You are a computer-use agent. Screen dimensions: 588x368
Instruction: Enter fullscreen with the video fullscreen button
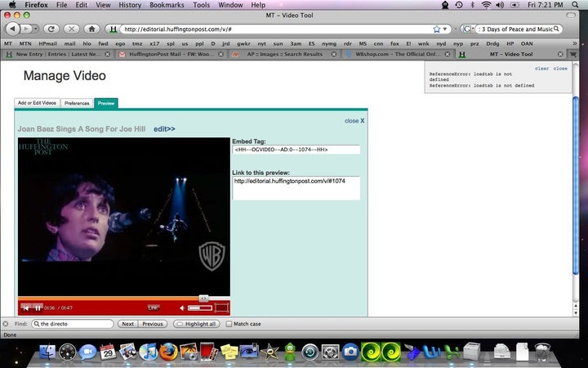click(221, 308)
